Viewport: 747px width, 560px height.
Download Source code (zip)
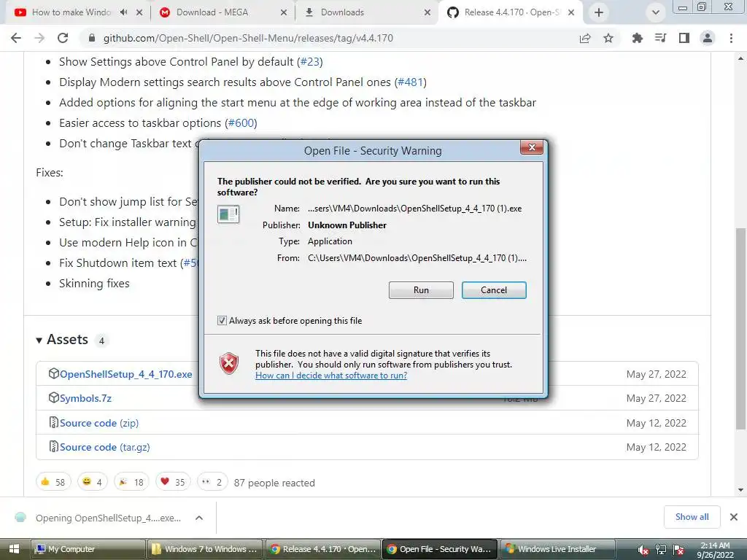tap(99, 423)
